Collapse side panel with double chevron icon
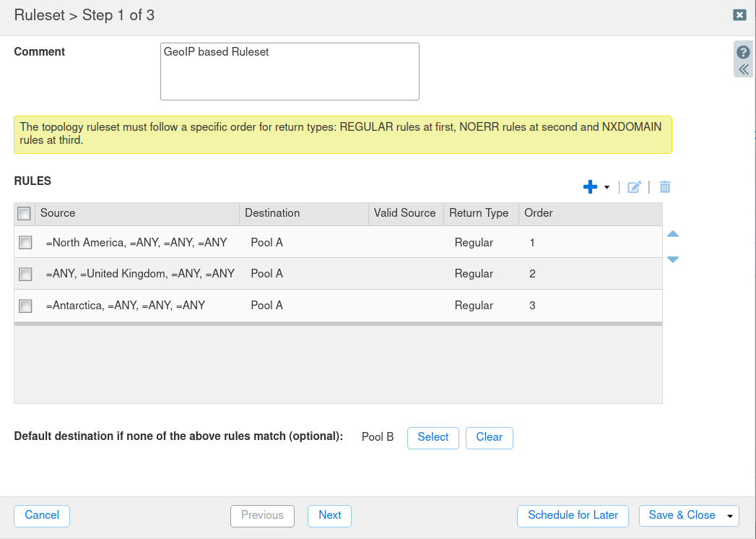This screenshot has height=539, width=756. coord(743,69)
